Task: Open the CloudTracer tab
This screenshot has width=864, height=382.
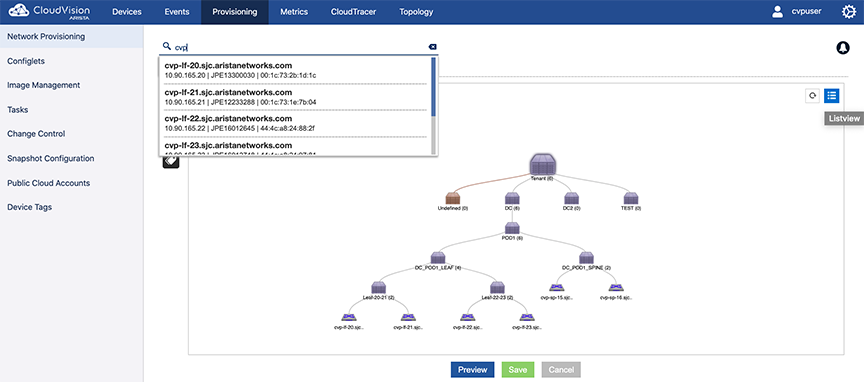Action: 353,12
